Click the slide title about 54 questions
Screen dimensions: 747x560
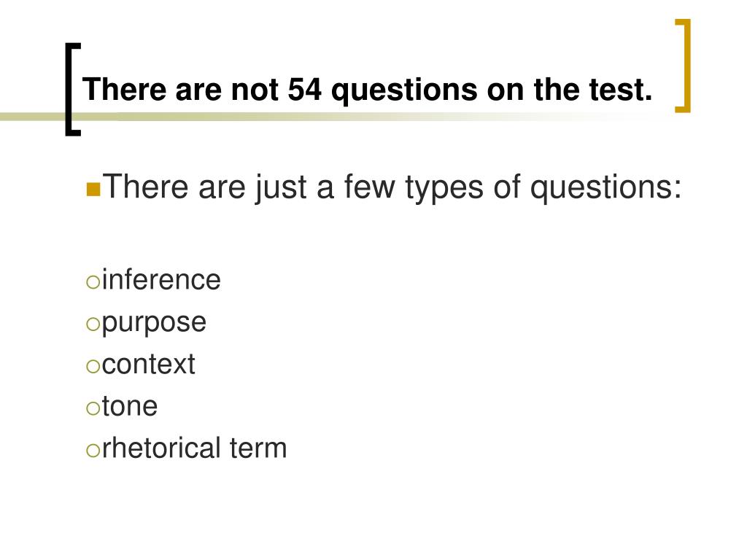point(367,90)
